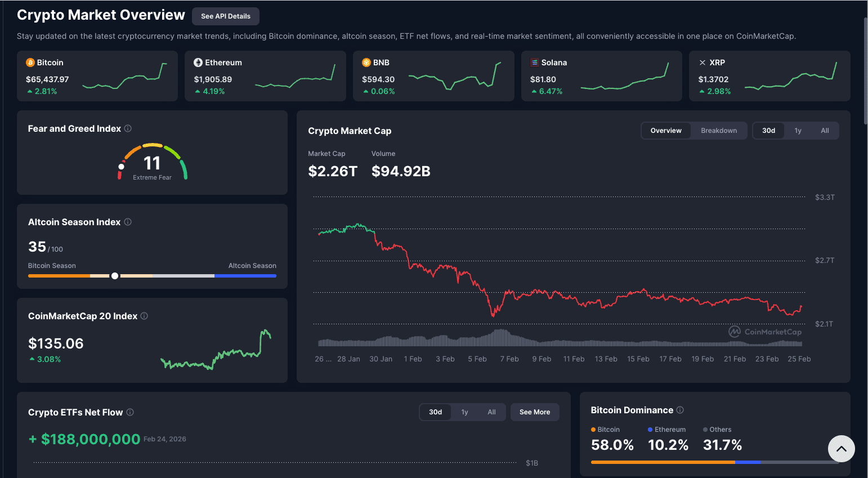Select Overview view for market cap chart
The height and width of the screenshot is (478, 868).
point(666,131)
